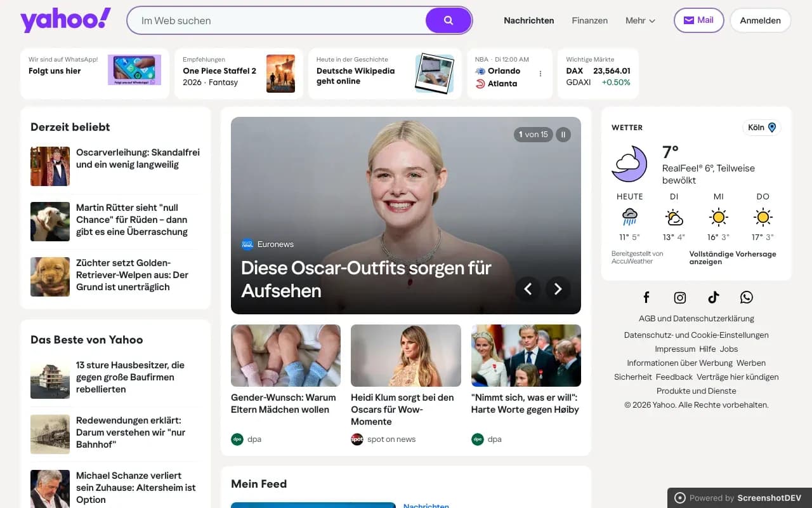The width and height of the screenshot is (812, 508).
Task: Open Golden-Retriever-Welpen article thumbnail
Action: pyautogui.click(x=50, y=277)
